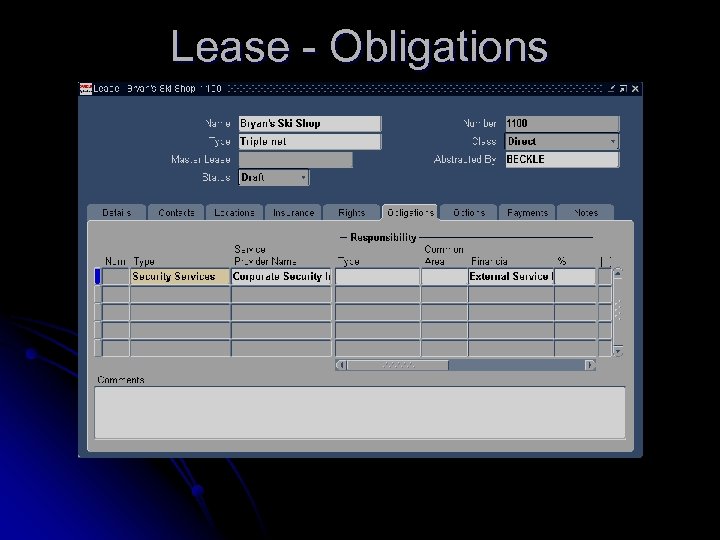Close the Lease window
This screenshot has height=540, width=720.
(x=635, y=88)
